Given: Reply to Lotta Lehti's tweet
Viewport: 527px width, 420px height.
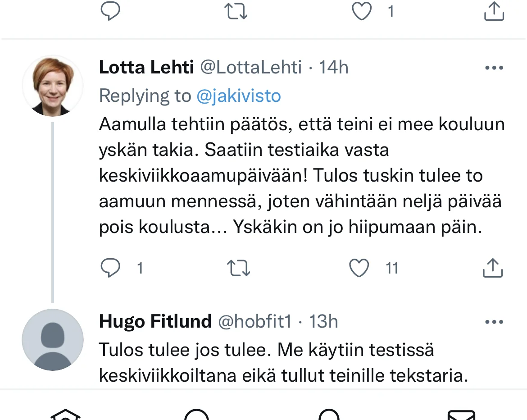Looking at the screenshot, I should click(x=110, y=269).
